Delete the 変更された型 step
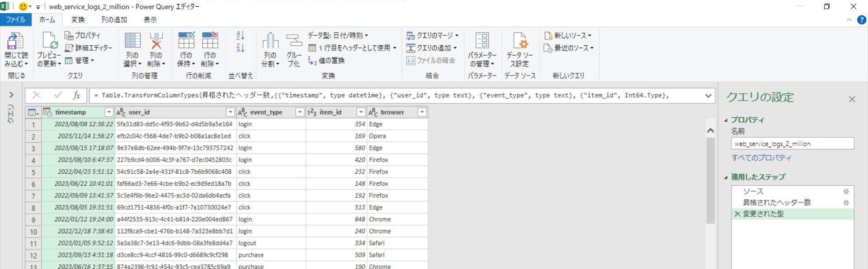The width and height of the screenshot is (868, 269). coord(737,214)
